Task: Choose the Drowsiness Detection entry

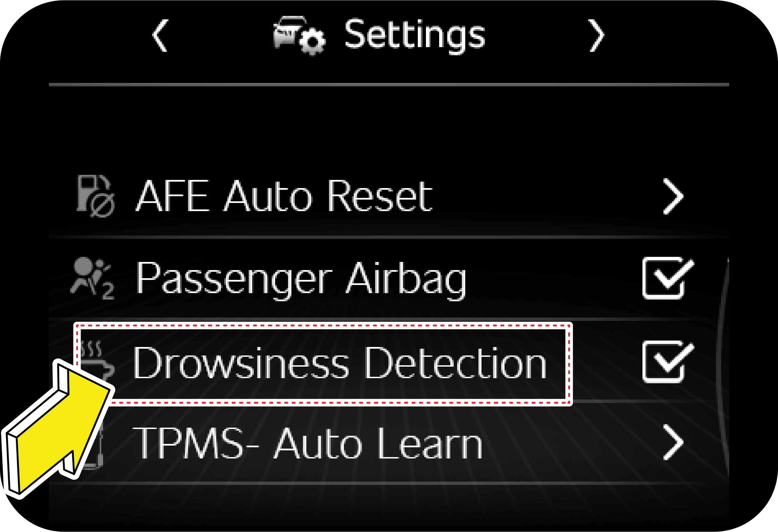Action: pos(339,363)
